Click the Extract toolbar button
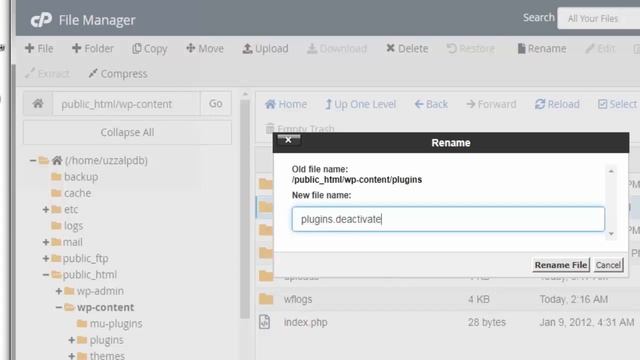 (47, 74)
